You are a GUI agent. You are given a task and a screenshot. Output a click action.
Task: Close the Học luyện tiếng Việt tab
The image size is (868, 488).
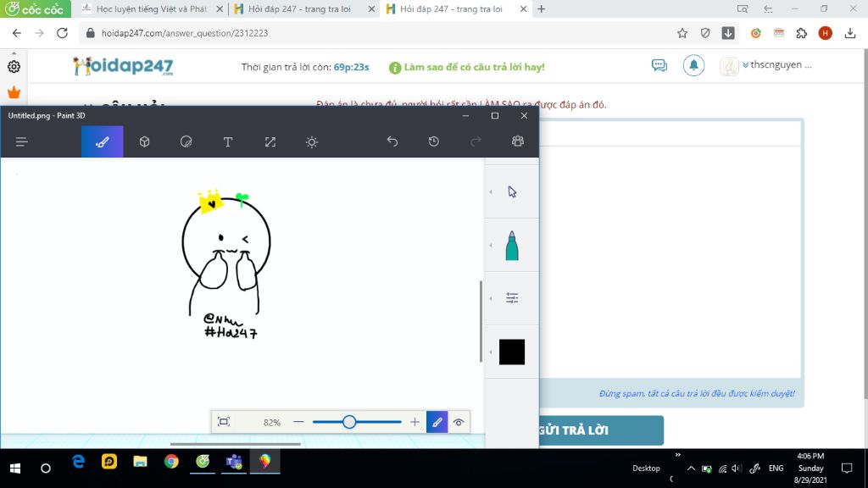[220, 8]
